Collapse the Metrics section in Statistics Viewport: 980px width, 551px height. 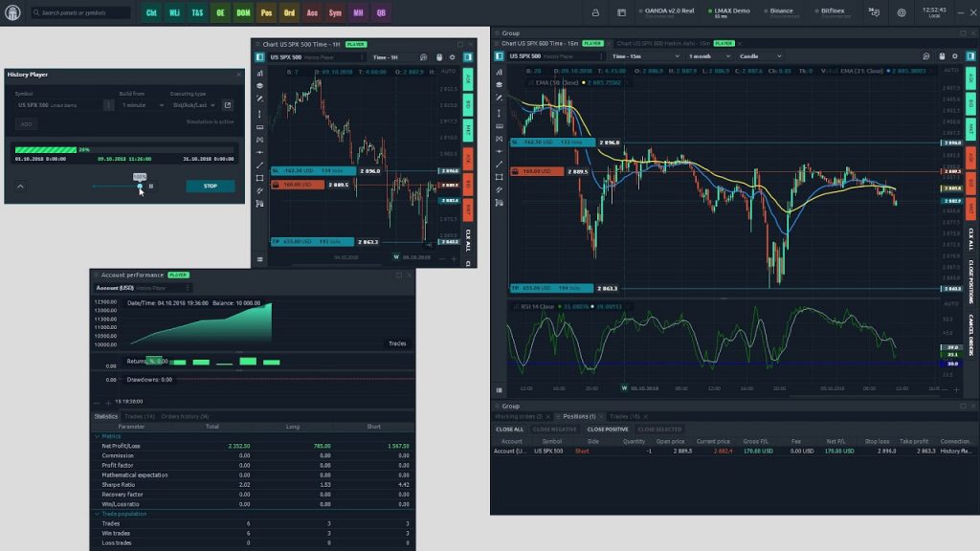[97, 437]
